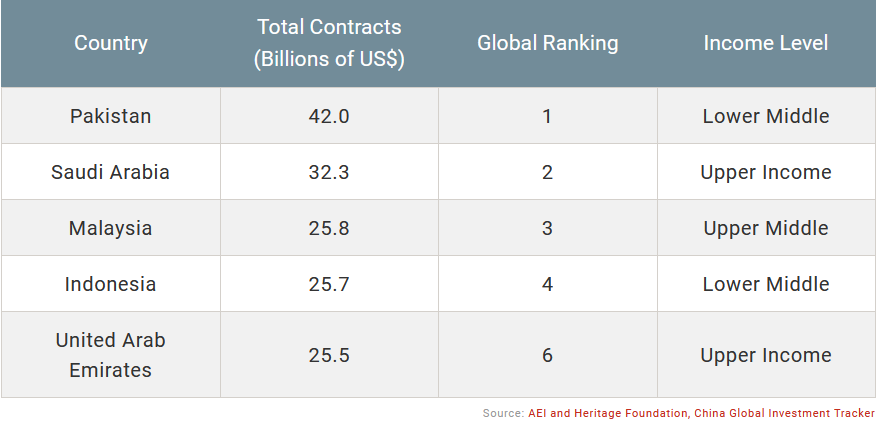Select the Global Ranking column header
Screen dimensions: 879x422
[x=548, y=43]
